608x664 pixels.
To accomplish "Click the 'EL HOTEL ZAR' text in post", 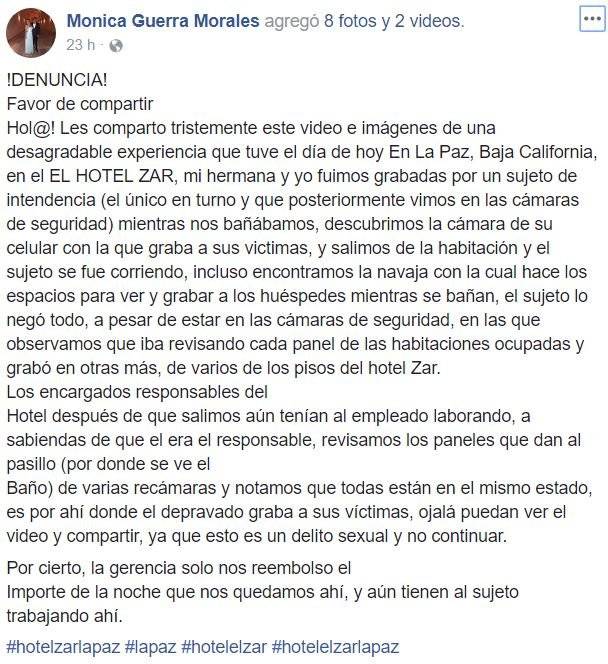I will (x=112, y=176).
